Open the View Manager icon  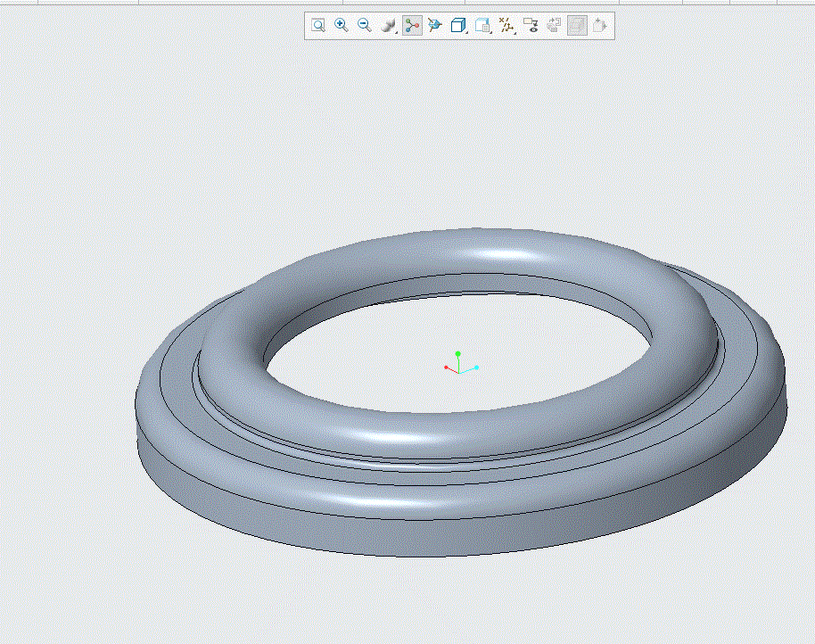point(483,26)
